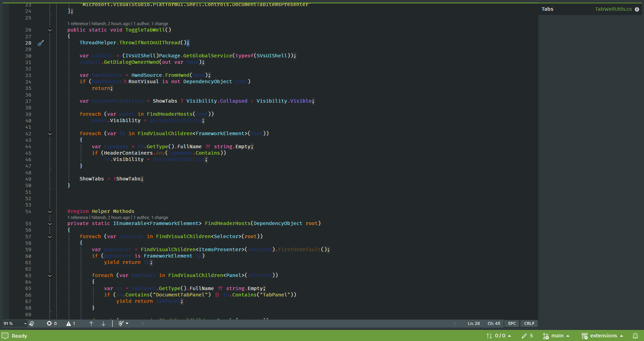This screenshot has width=644, height=341.
Task: Click the '1 reference' CodeLens above ToggleTabWell
Action: tap(78, 24)
